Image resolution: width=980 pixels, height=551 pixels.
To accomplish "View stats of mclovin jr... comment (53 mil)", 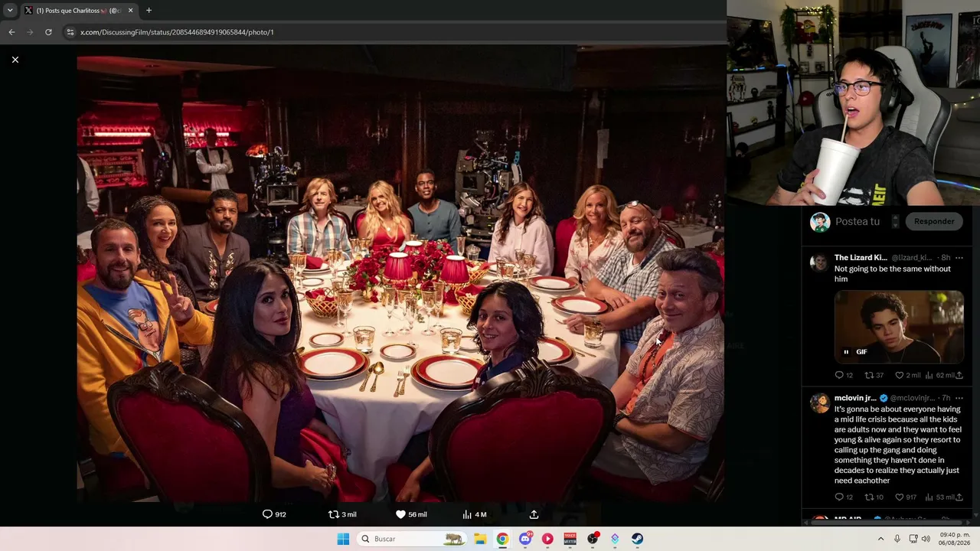I will point(939,497).
